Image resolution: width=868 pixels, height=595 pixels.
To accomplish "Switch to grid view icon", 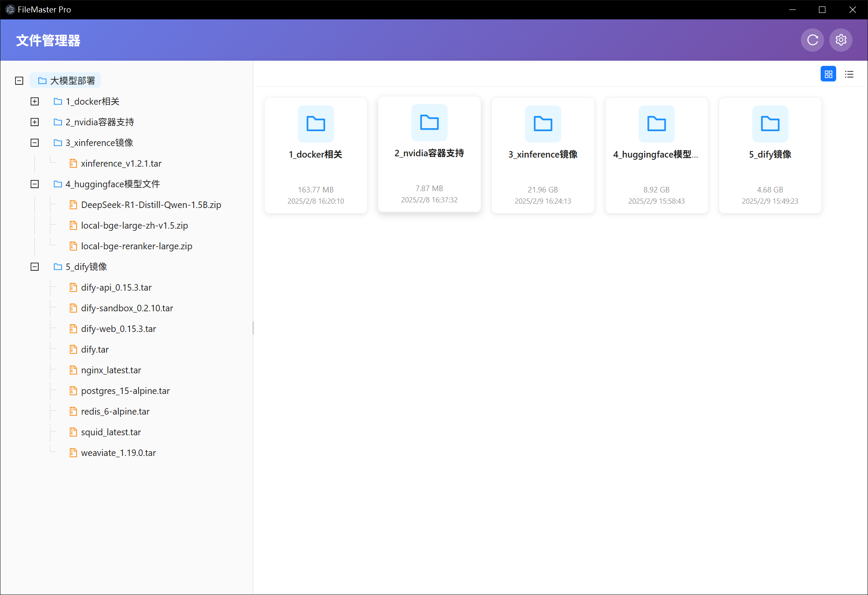I will click(x=828, y=74).
